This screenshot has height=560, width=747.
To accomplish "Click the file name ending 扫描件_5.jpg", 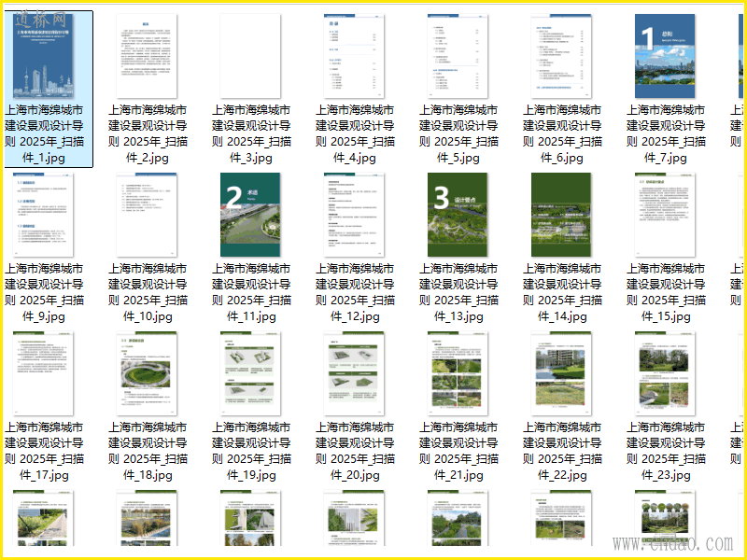I will click(x=458, y=133).
